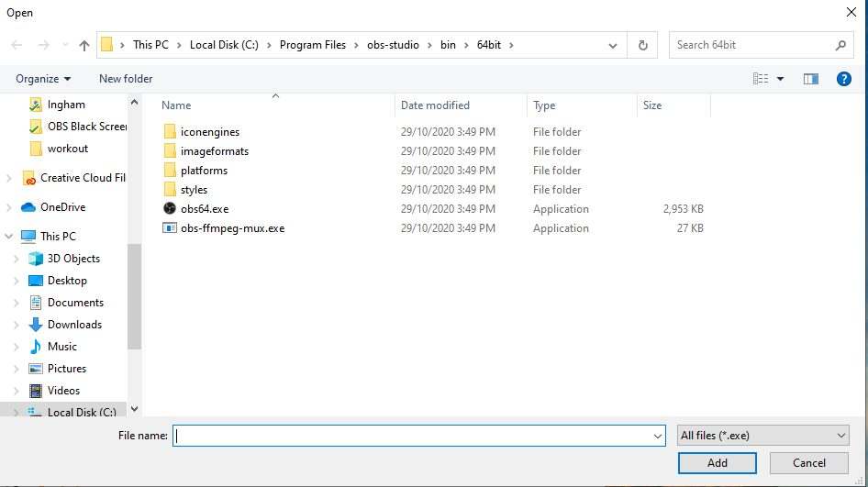The width and height of the screenshot is (868, 487).
Task: Click the Add button
Action: tap(717, 463)
